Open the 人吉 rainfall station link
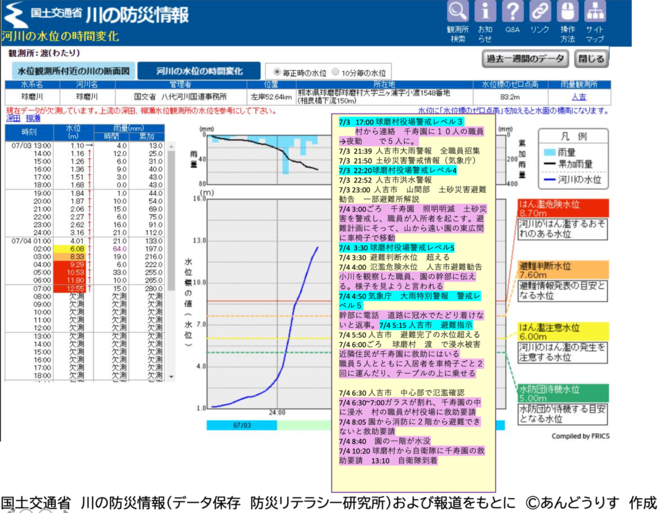The width and height of the screenshot is (670, 513). click(578, 97)
